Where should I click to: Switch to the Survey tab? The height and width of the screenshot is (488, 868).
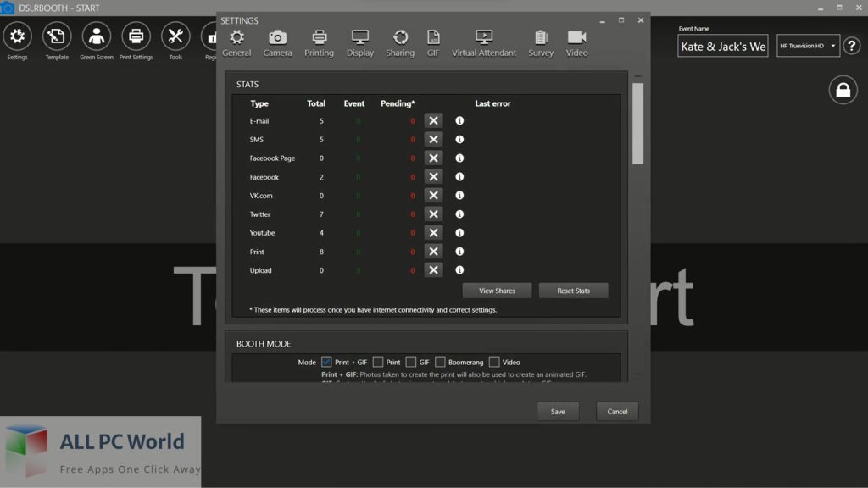coord(541,42)
